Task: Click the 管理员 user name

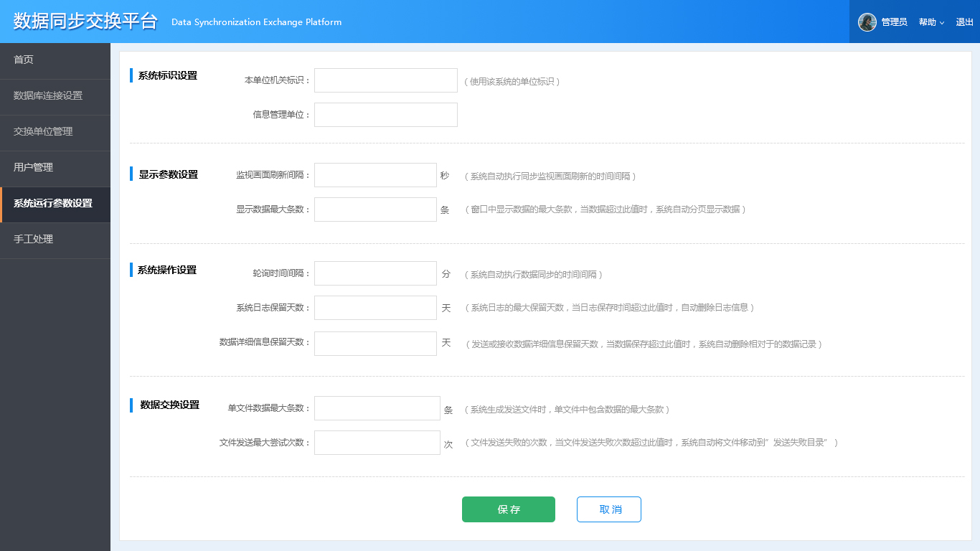Action: [x=894, y=22]
